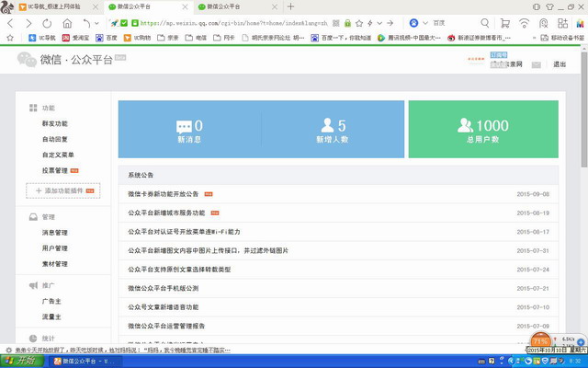The width and height of the screenshot is (588, 368).
Task: Open the 腾讯视频 bookmark
Action: click(409, 38)
